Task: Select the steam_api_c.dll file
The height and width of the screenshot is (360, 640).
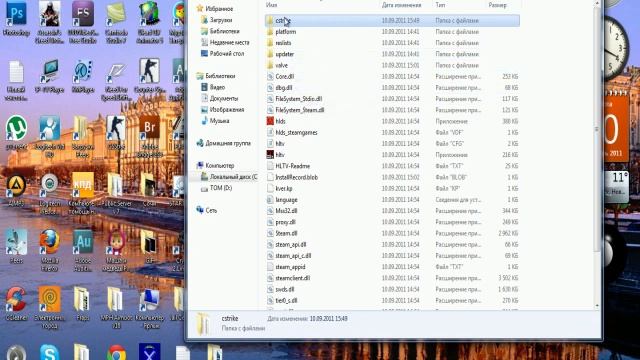Action: click(293, 256)
